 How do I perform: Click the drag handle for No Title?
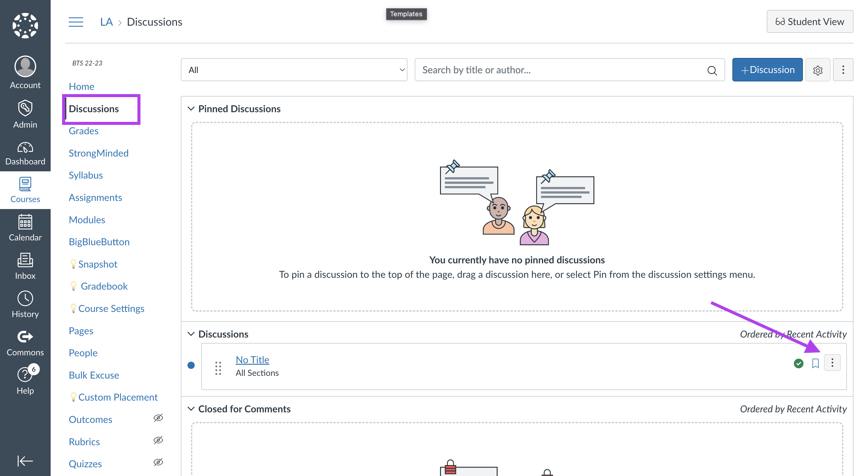point(218,368)
